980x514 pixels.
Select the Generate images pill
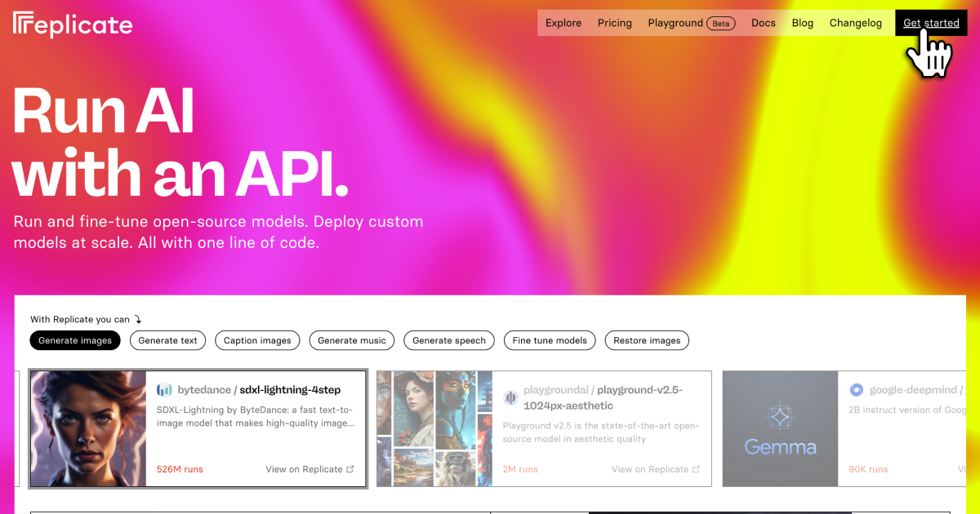pos(75,340)
